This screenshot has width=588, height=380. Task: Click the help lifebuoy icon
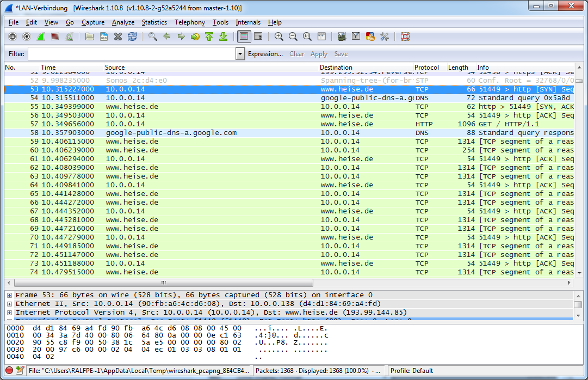(405, 36)
